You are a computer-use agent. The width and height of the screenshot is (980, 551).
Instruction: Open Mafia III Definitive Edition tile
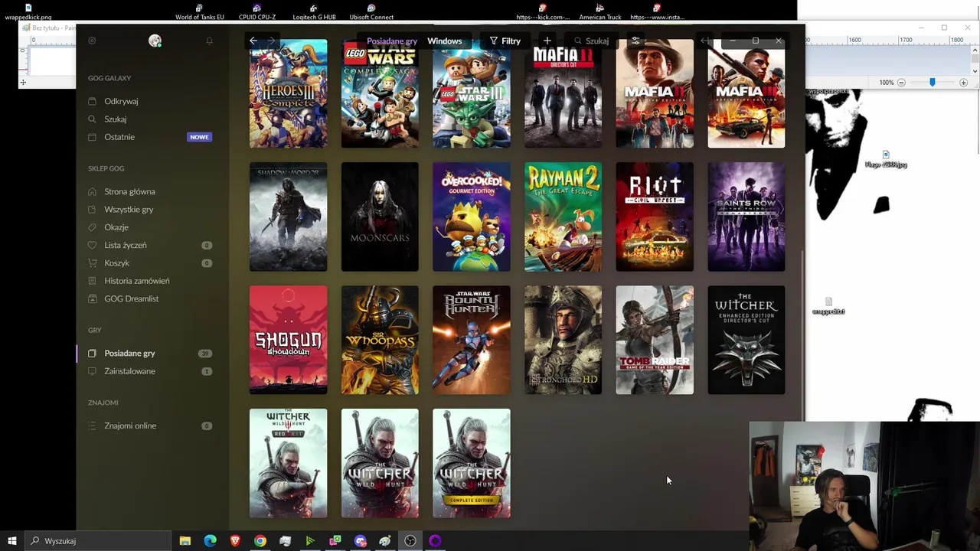[x=746, y=93]
